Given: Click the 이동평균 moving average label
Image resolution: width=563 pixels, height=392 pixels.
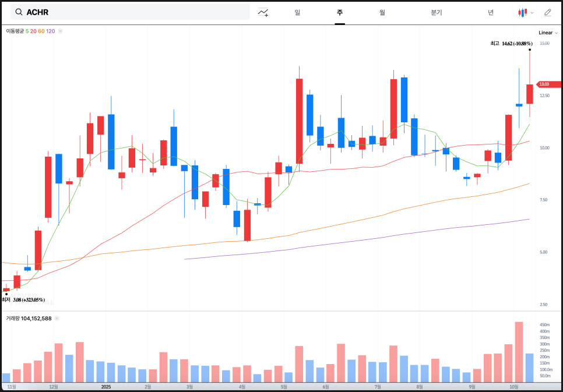Looking at the screenshot, I should [x=15, y=31].
